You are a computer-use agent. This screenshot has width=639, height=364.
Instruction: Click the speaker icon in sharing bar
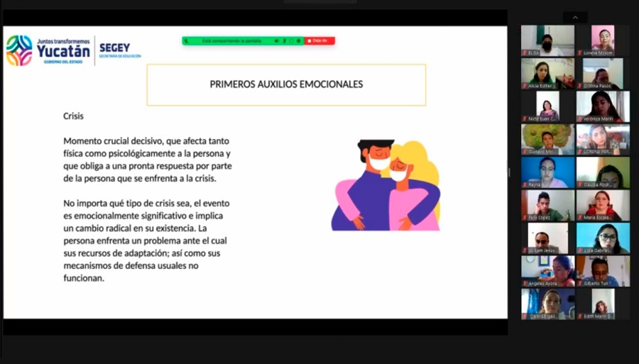(276, 40)
